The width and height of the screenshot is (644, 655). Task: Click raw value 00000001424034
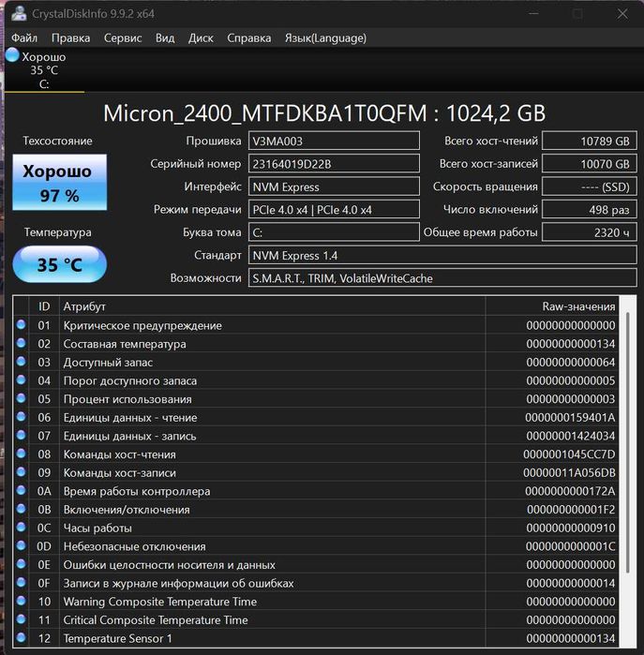pos(571,436)
